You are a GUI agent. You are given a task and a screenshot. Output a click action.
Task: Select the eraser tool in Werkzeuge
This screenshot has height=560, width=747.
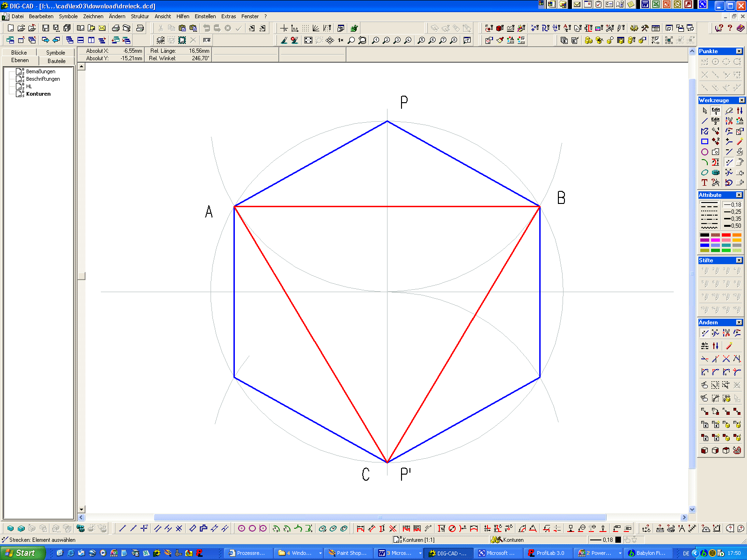click(x=729, y=111)
